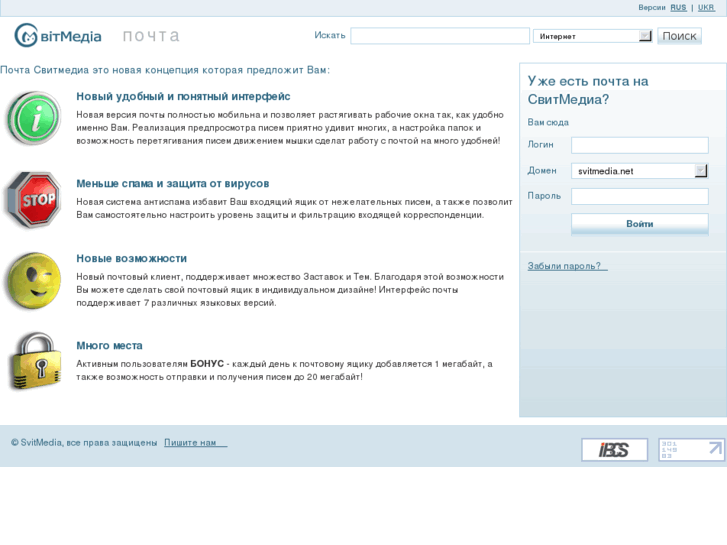Open the Пишите нам link
The image size is (727, 545).
pyautogui.click(x=196, y=442)
